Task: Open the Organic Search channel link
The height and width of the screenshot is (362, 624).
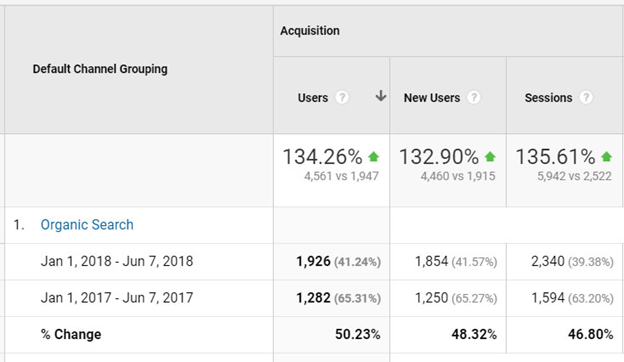Action: click(87, 225)
